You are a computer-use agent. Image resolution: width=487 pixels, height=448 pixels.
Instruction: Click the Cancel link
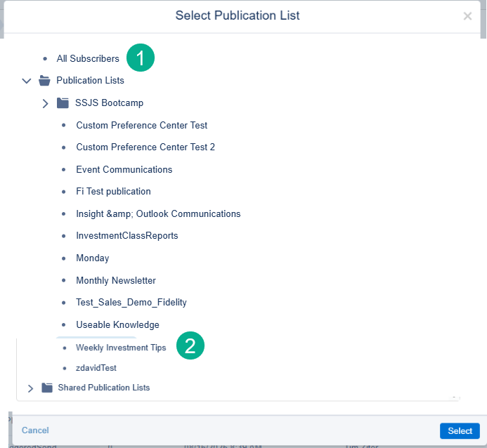35,430
